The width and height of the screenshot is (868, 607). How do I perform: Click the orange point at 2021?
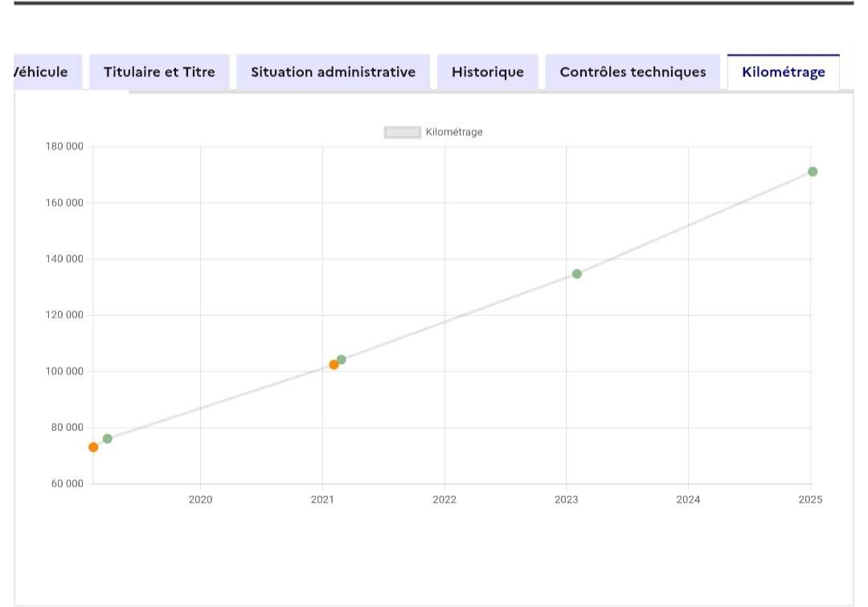point(334,364)
